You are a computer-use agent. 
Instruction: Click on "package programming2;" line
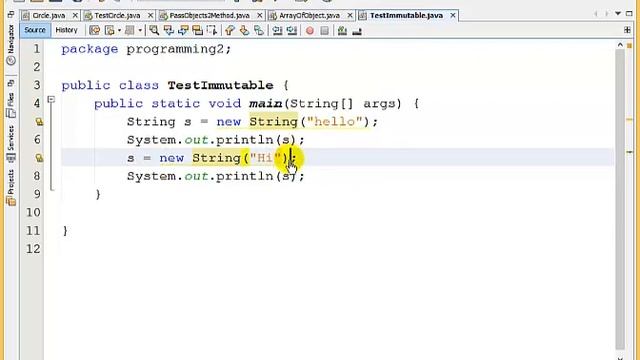[146, 49]
